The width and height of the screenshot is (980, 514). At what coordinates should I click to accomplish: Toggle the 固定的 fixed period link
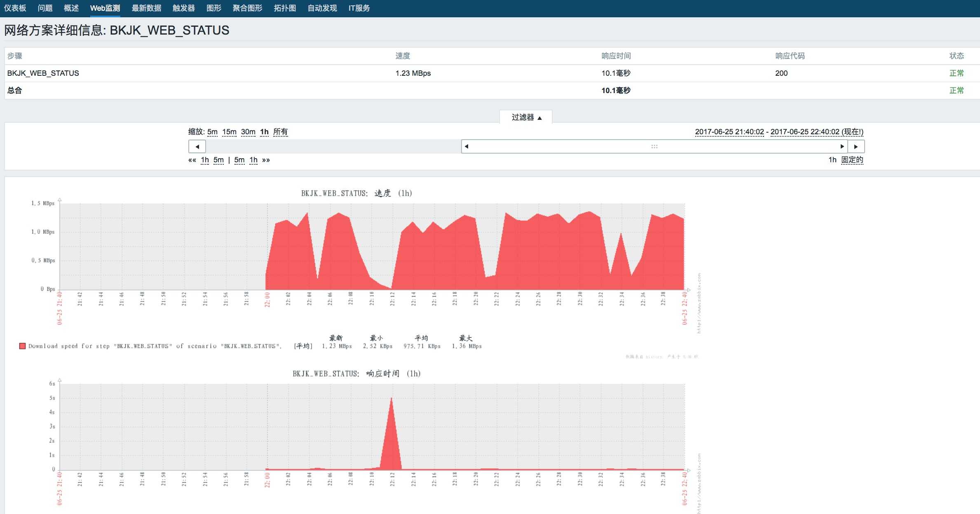coord(852,160)
